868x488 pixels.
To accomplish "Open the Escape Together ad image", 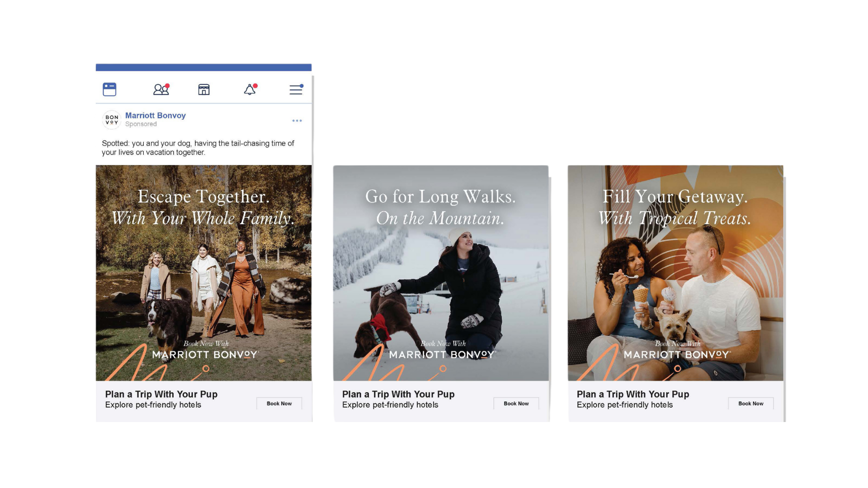I will (x=203, y=273).
